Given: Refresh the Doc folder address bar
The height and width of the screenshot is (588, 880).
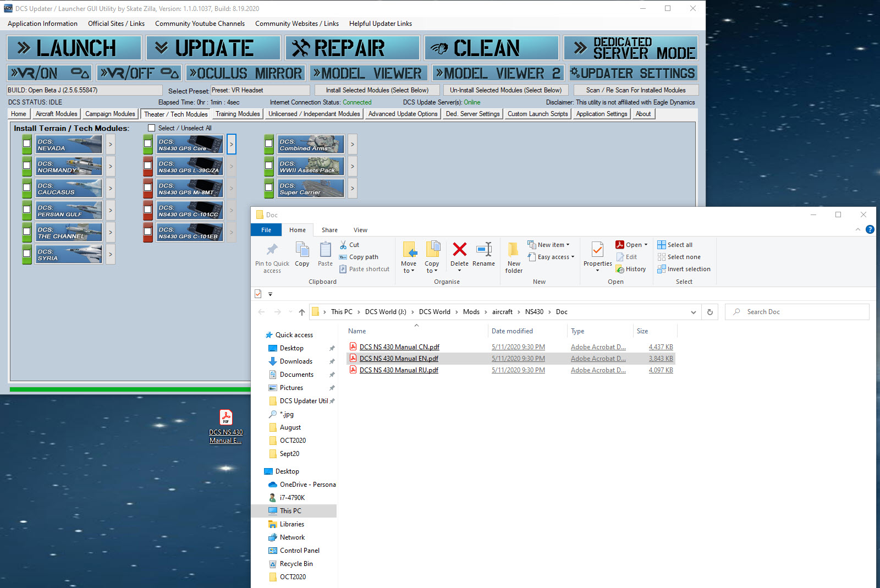Looking at the screenshot, I should (710, 312).
